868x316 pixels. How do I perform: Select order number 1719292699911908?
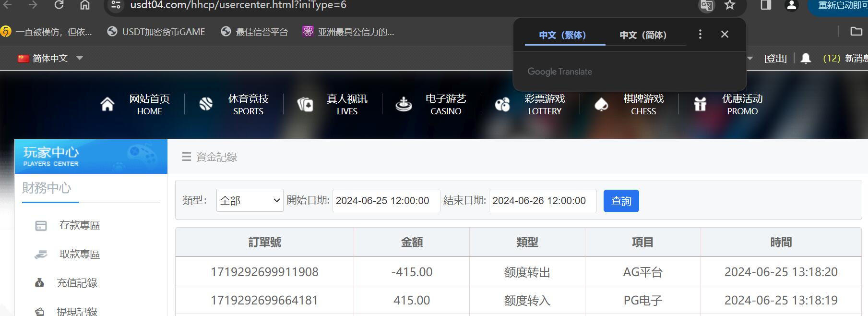tap(265, 272)
